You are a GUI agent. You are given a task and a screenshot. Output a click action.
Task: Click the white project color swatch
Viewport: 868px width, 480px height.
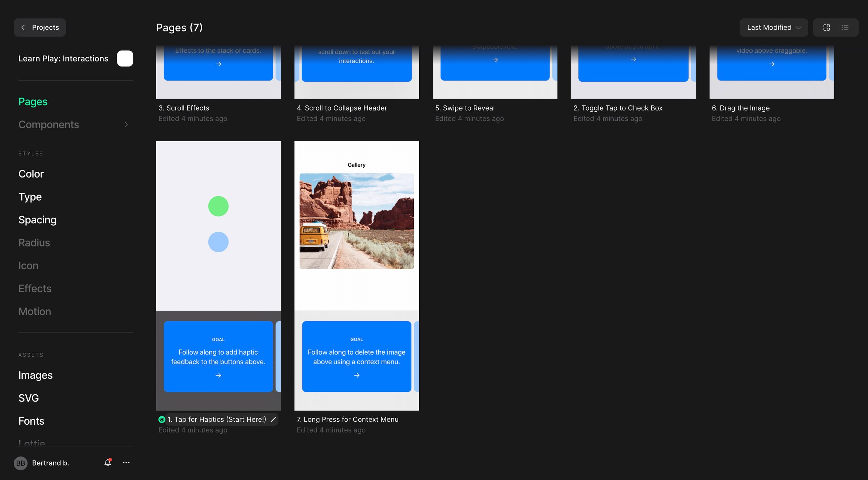click(x=125, y=59)
